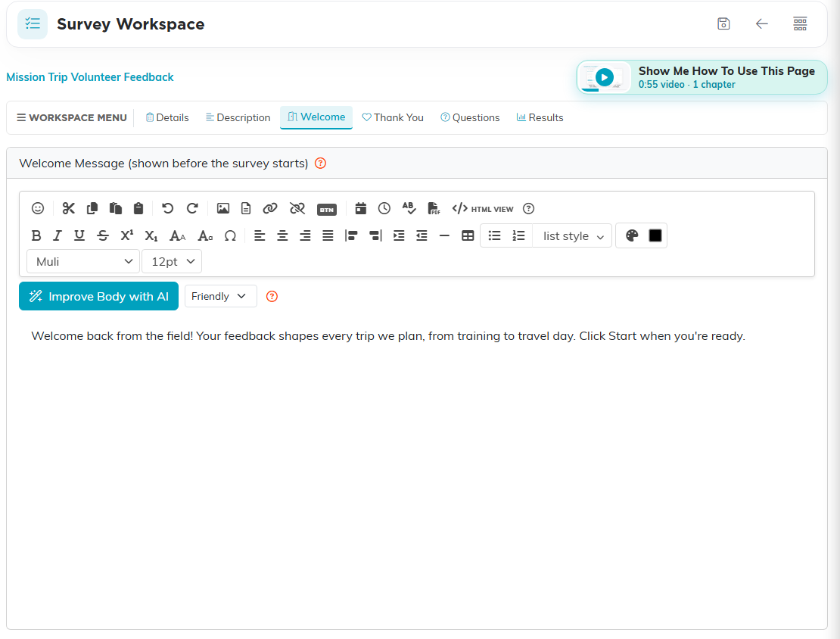This screenshot has height=639, width=840.
Task: Insert a table into the message
Action: (468, 236)
